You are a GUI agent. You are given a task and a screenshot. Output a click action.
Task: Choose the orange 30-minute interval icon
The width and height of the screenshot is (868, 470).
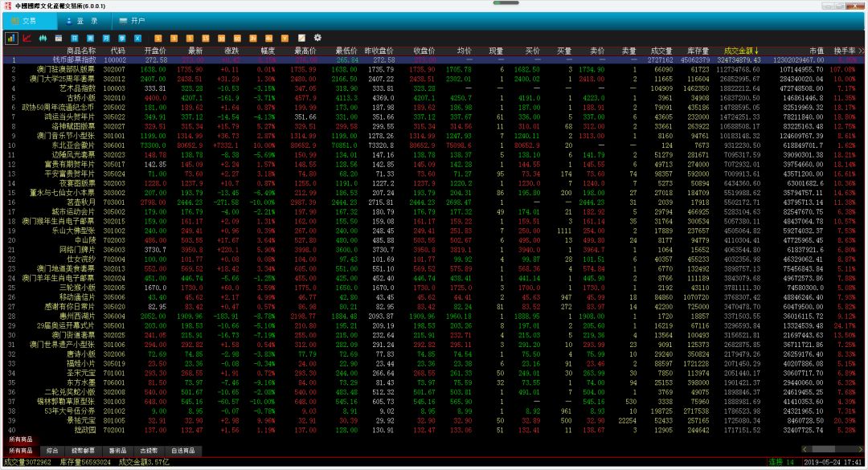222,39
